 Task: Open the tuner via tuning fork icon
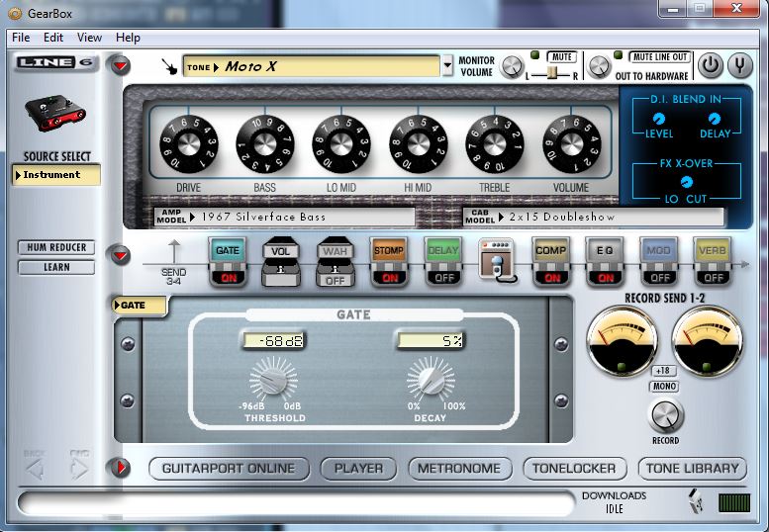click(x=740, y=65)
